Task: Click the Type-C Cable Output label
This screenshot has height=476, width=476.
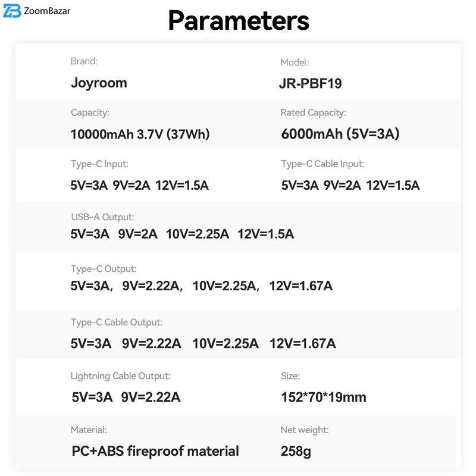Action: [116, 322]
